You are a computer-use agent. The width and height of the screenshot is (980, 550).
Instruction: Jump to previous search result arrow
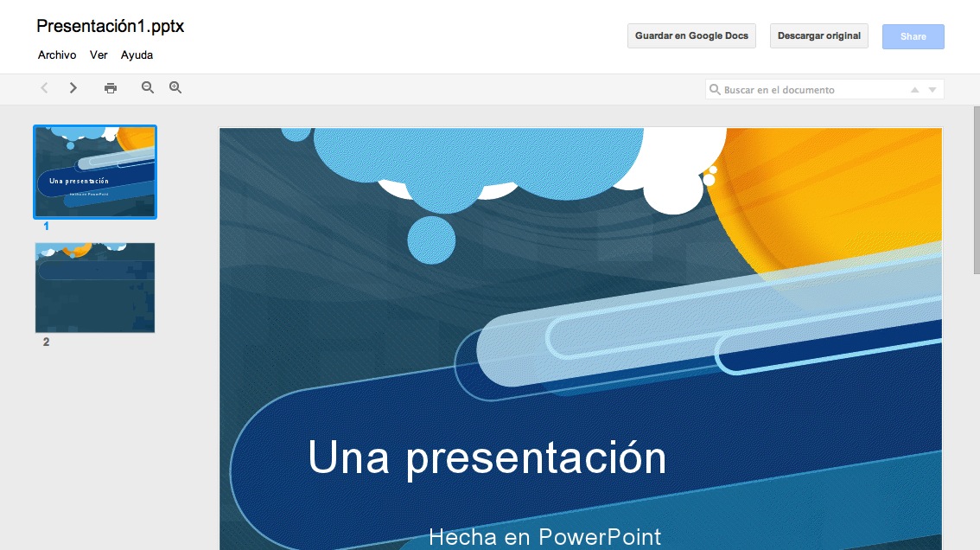[x=914, y=89]
